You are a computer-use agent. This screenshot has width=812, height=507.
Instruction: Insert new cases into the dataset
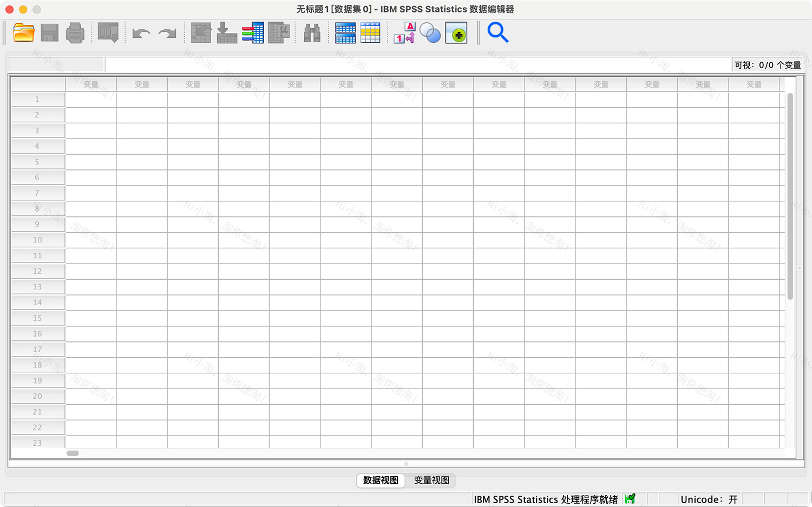click(345, 32)
